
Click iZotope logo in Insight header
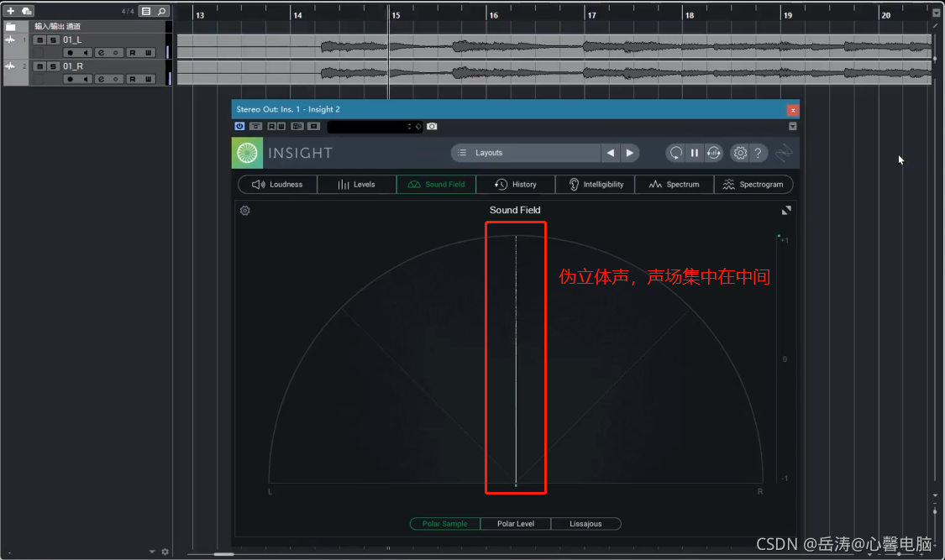pyautogui.click(x=784, y=153)
